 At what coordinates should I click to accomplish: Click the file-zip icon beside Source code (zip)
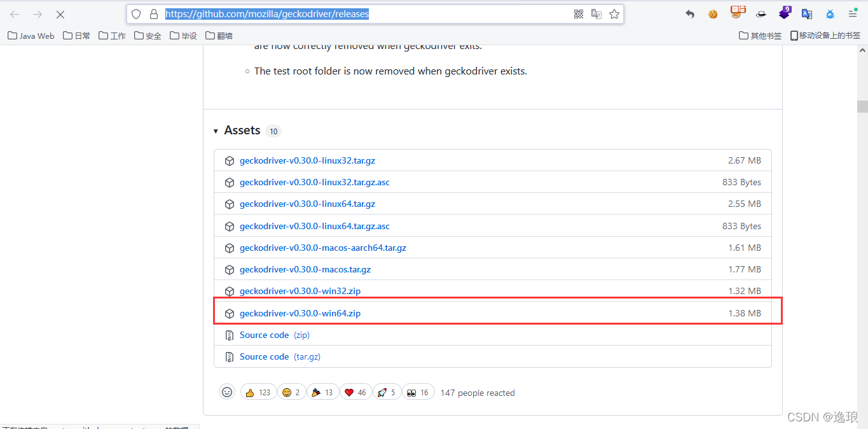230,335
